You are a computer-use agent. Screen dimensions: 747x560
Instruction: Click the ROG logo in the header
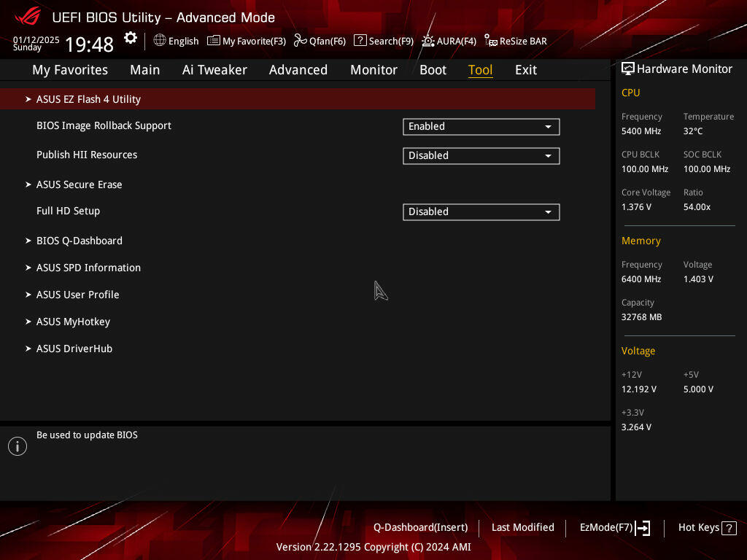(28, 16)
